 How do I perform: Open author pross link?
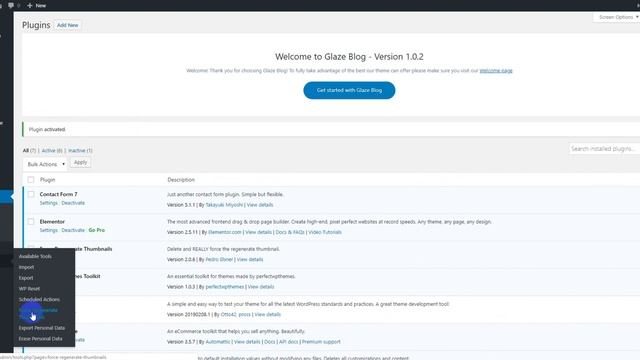pos(244,315)
